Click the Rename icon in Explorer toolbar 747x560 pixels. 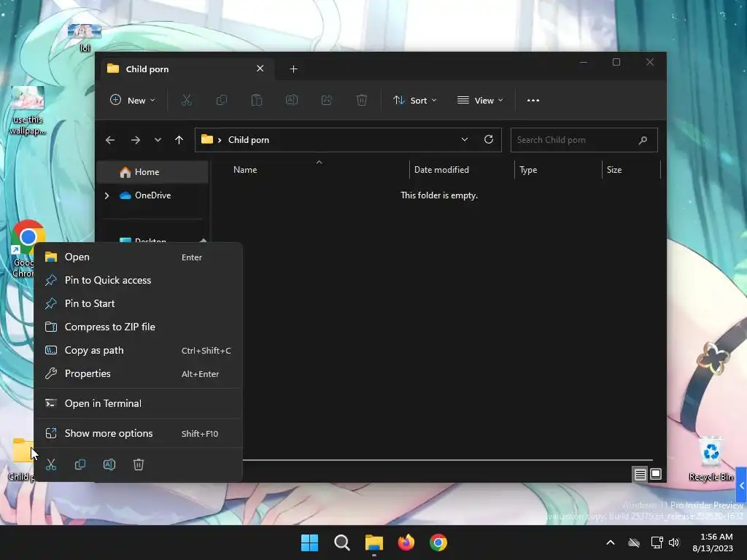click(x=292, y=101)
